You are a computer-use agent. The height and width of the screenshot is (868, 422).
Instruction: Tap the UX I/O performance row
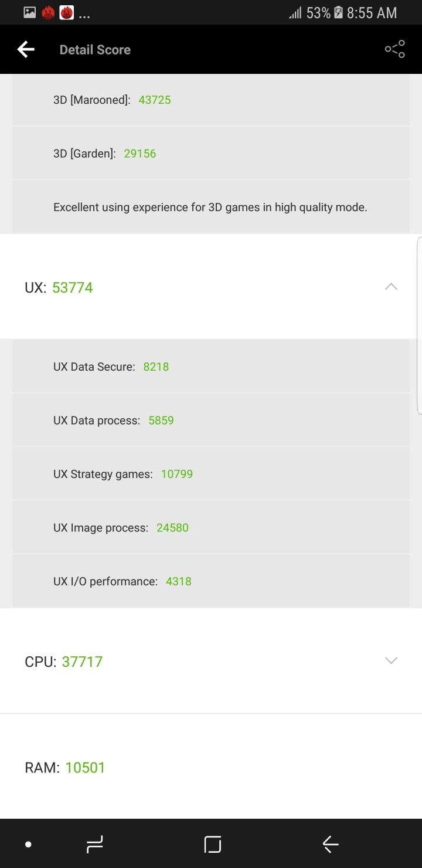(211, 581)
